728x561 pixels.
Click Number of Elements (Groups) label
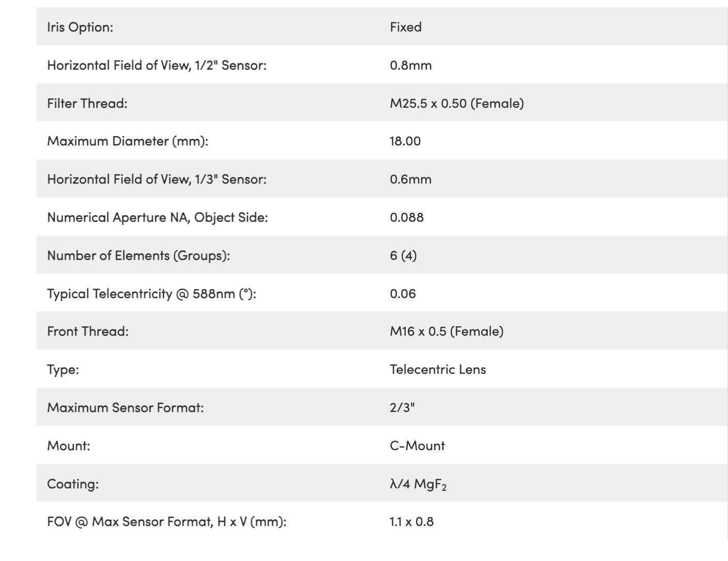click(x=139, y=255)
